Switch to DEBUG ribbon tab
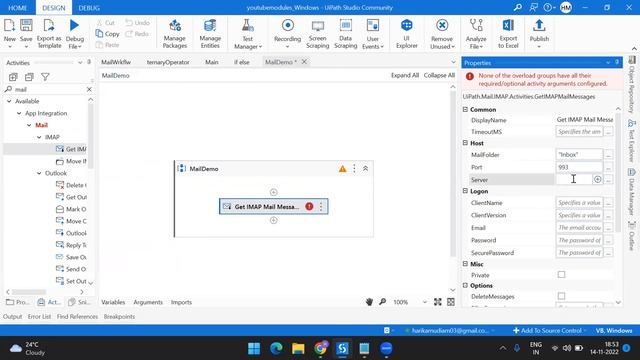This screenshot has height=360, width=640. (x=89, y=8)
